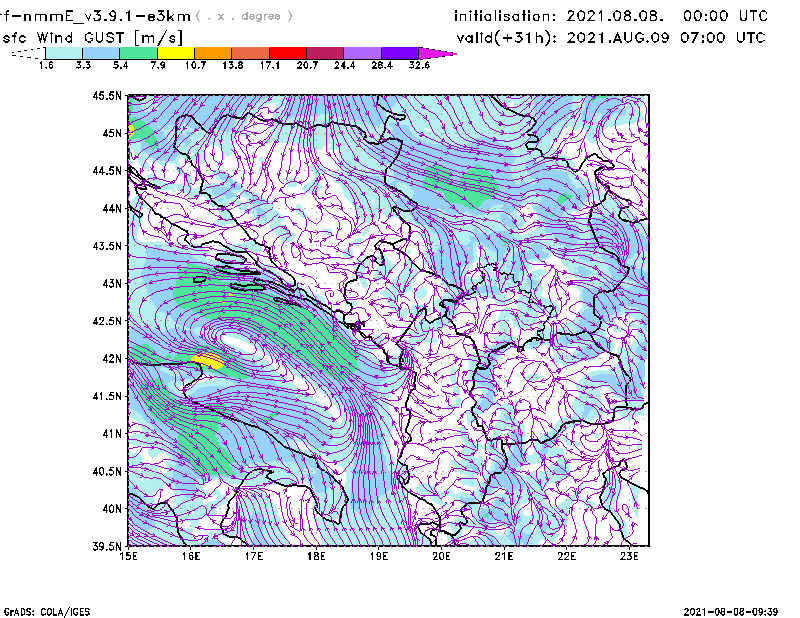Click the 'sfc Wind GUST [m/s]' title
The height and width of the screenshot is (618, 800).
[x=92, y=38]
